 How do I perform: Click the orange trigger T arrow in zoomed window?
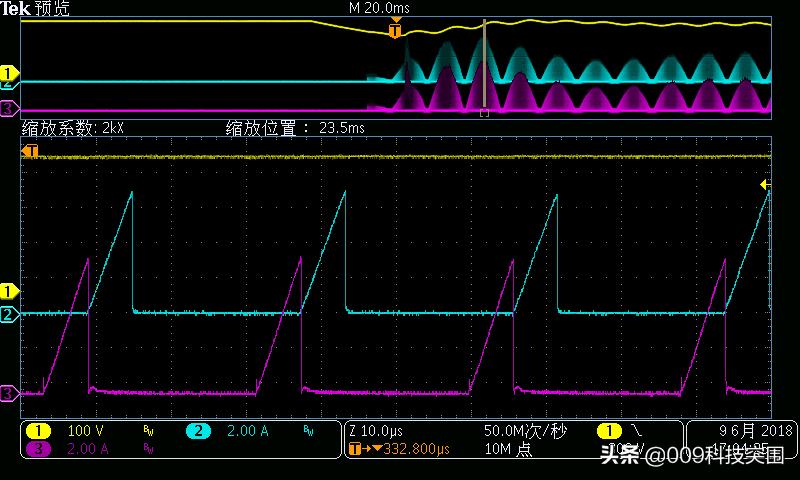pyautogui.click(x=30, y=151)
